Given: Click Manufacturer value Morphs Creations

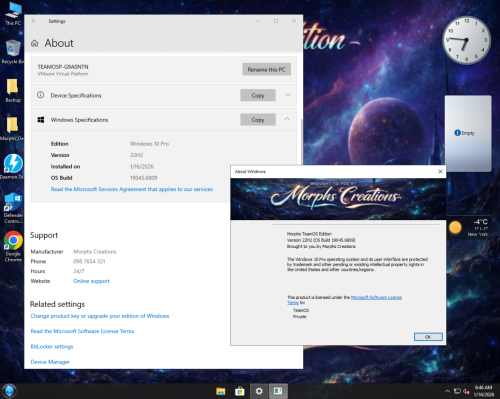Looking at the screenshot, I should coord(95,252).
